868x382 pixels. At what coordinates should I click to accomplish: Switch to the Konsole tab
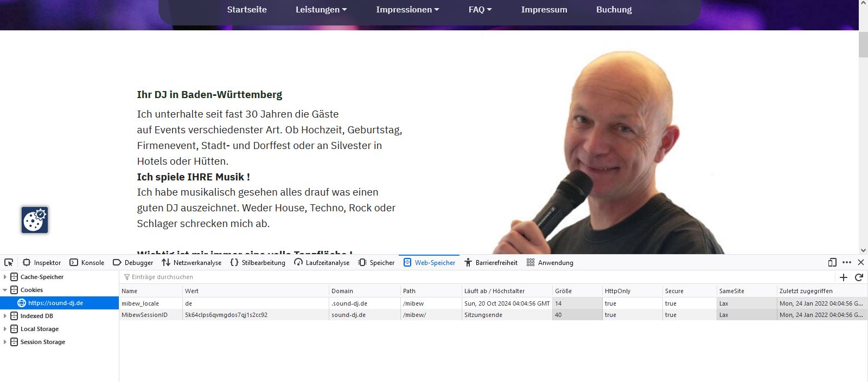(87, 263)
